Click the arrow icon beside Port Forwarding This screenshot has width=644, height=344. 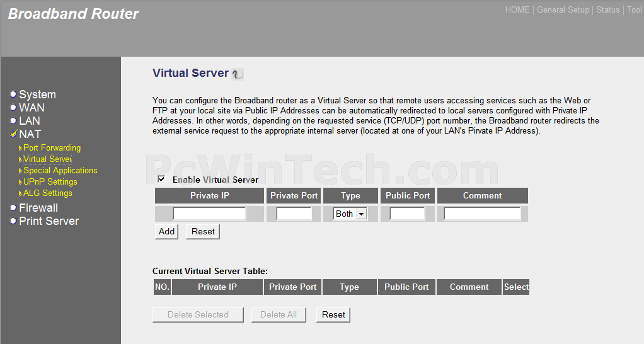[20, 148]
